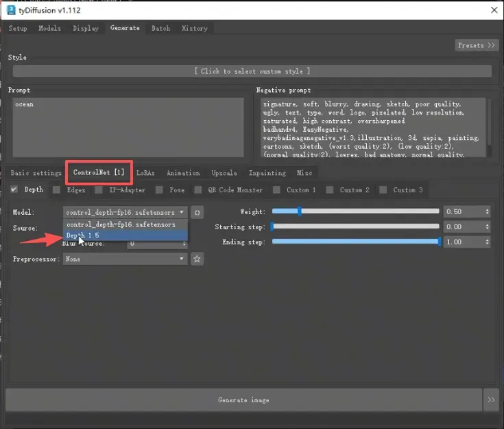The image size is (504, 429).
Task: Enable the QR Code Monster checkbox
Action: point(198,190)
